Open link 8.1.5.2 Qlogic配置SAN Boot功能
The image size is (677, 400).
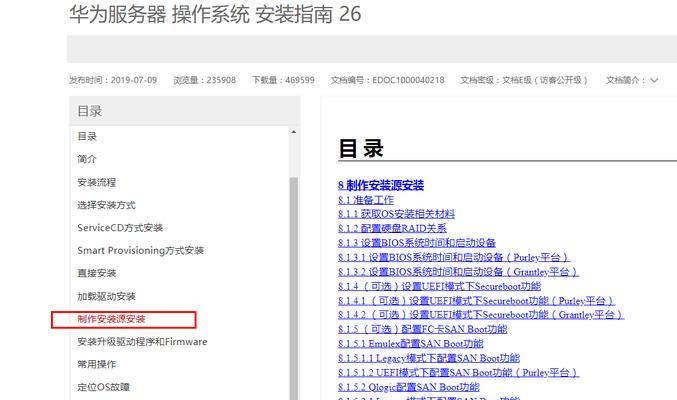click(408, 387)
